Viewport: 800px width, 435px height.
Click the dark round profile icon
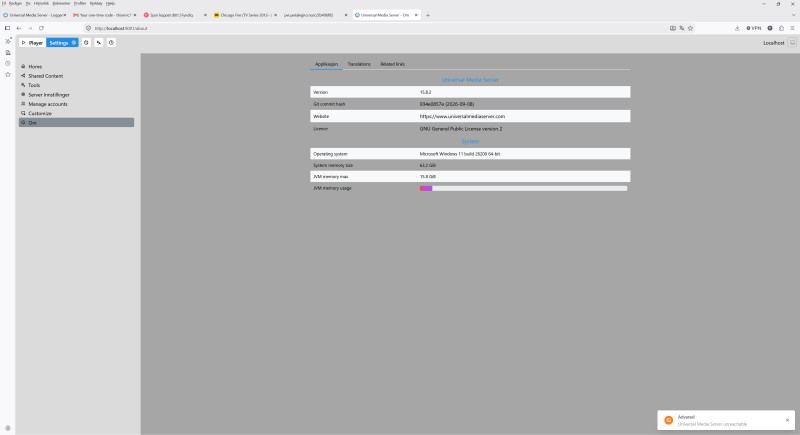point(770,29)
